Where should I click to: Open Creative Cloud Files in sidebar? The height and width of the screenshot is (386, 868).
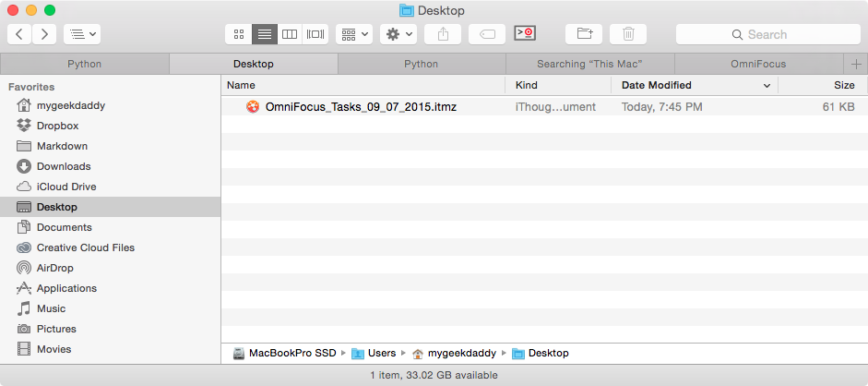point(111,247)
